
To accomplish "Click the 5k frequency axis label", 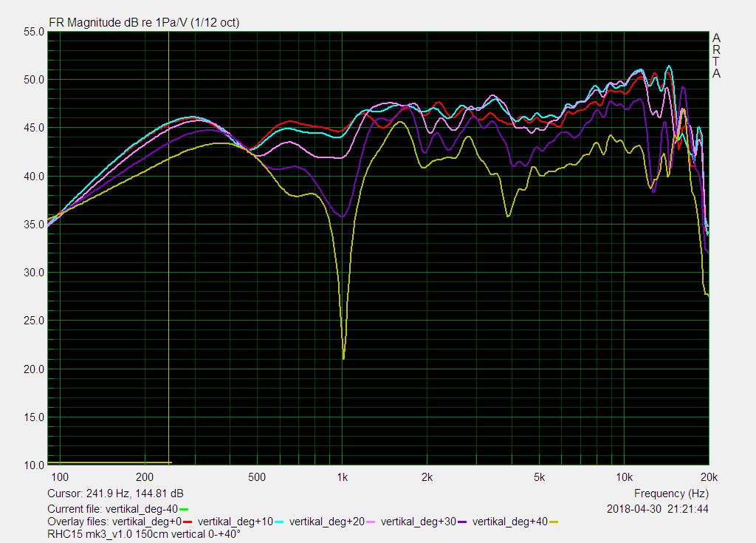I will point(539,477).
